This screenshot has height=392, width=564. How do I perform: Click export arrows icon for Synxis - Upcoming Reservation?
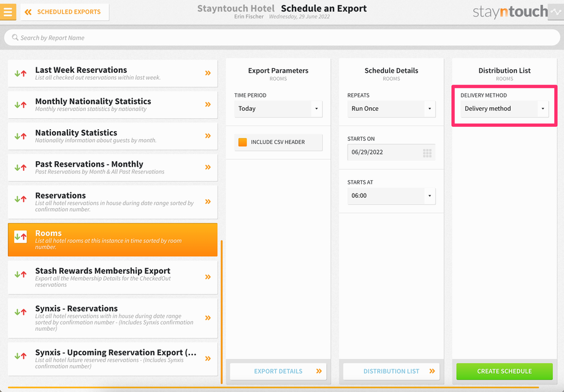point(20,356)
